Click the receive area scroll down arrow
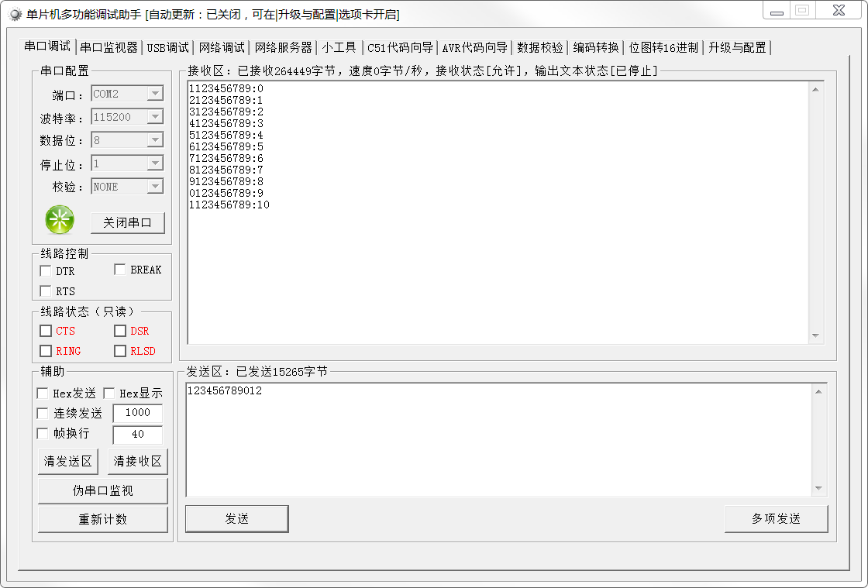Screen dimensions: 868x588 point(815,335)
